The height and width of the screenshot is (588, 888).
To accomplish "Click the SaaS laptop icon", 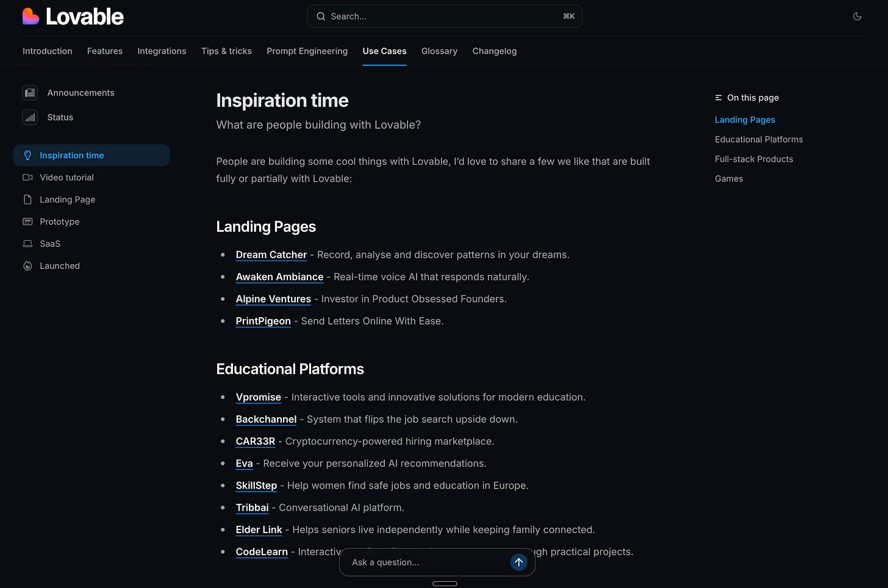I will pos(27,244).
